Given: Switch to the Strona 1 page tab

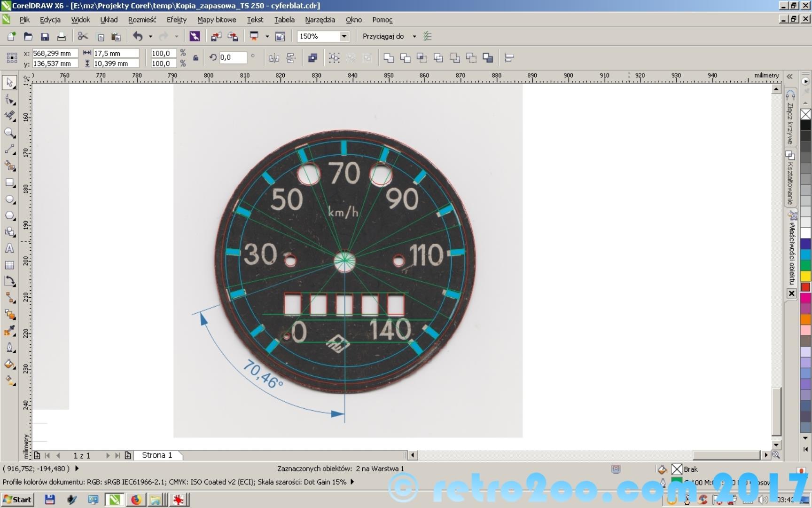Looking at the screenshot, I should (157, 455).
